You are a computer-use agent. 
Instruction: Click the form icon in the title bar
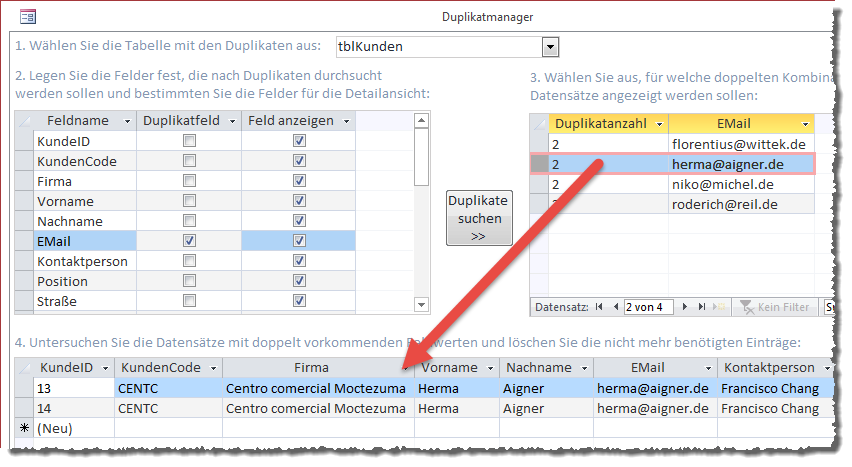28,17
